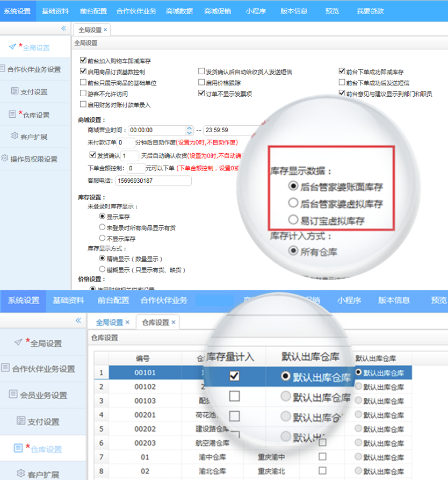The width and height of the screenshot is (448, 480).
Task: Uncheck 启用商品订货基数控制
Action: pos(83,71)
